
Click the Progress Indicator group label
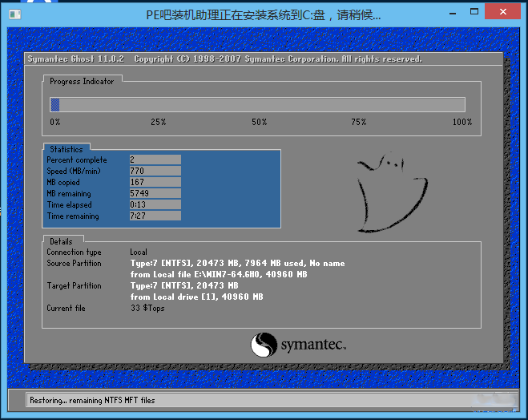[82, 81]
